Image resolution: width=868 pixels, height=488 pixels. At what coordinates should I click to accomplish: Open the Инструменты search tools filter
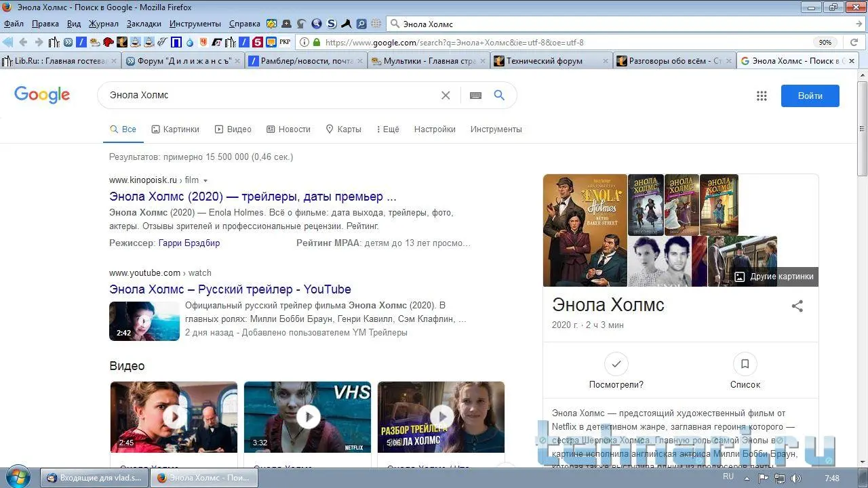tap(496, 129)
